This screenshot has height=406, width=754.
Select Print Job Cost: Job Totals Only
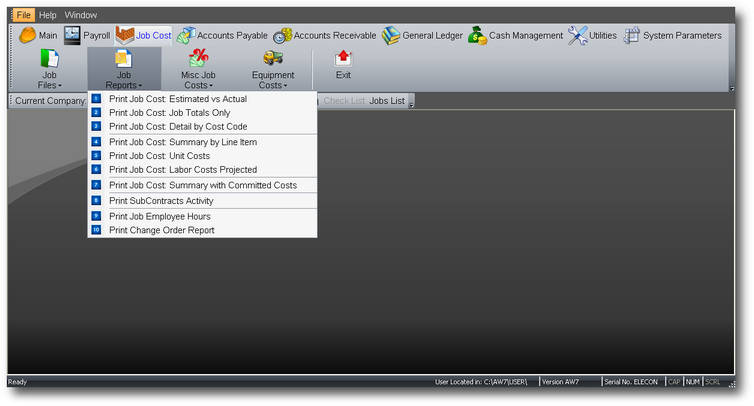coord(202,113)
